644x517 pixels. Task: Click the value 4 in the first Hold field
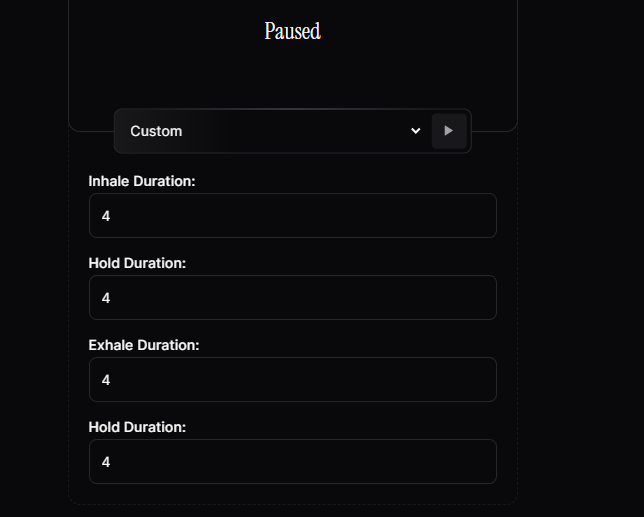pyautogui.click(x=106, y=298)
